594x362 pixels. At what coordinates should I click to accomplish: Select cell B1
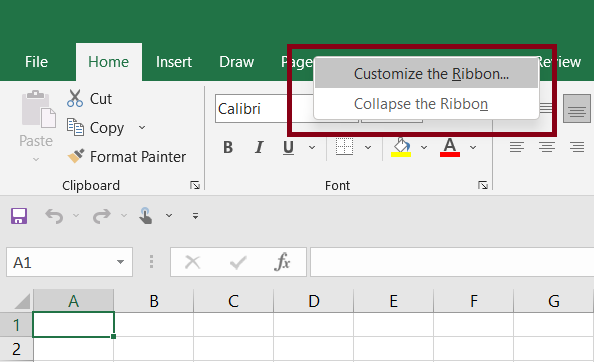click(154, 325)
